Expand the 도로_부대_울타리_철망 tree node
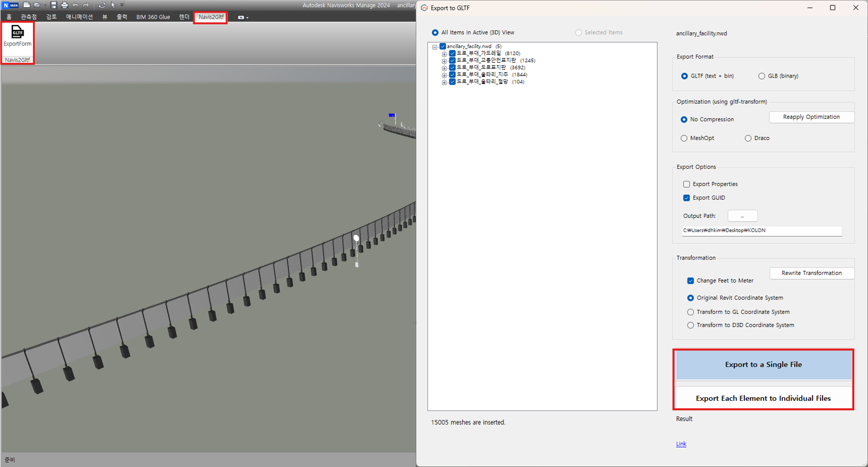 444,82
